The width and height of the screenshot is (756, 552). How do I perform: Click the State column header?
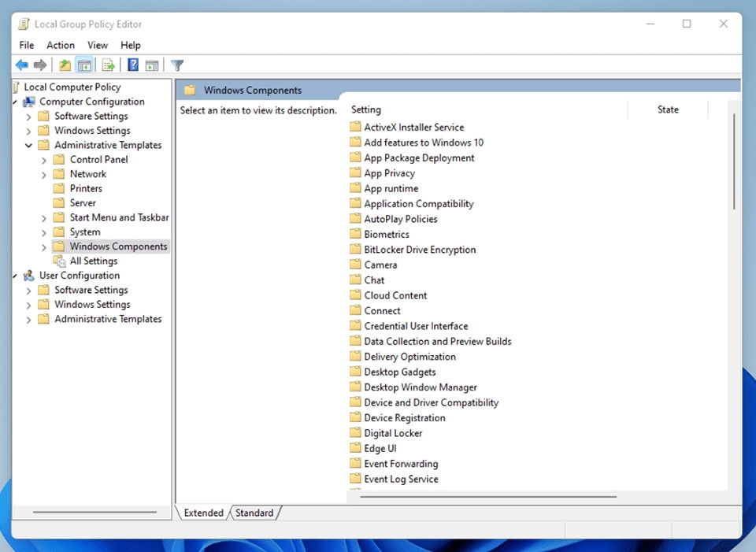668,109
